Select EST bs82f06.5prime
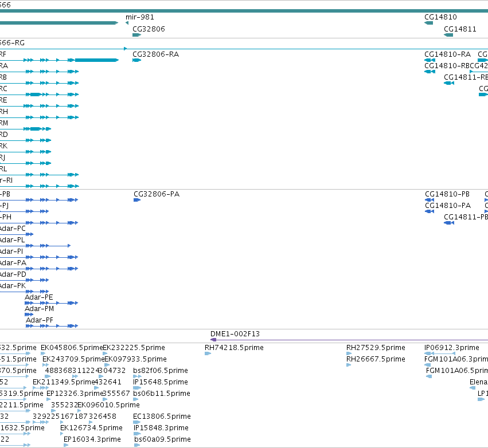Viewport: 488px width, 448px height. point(161,371)
